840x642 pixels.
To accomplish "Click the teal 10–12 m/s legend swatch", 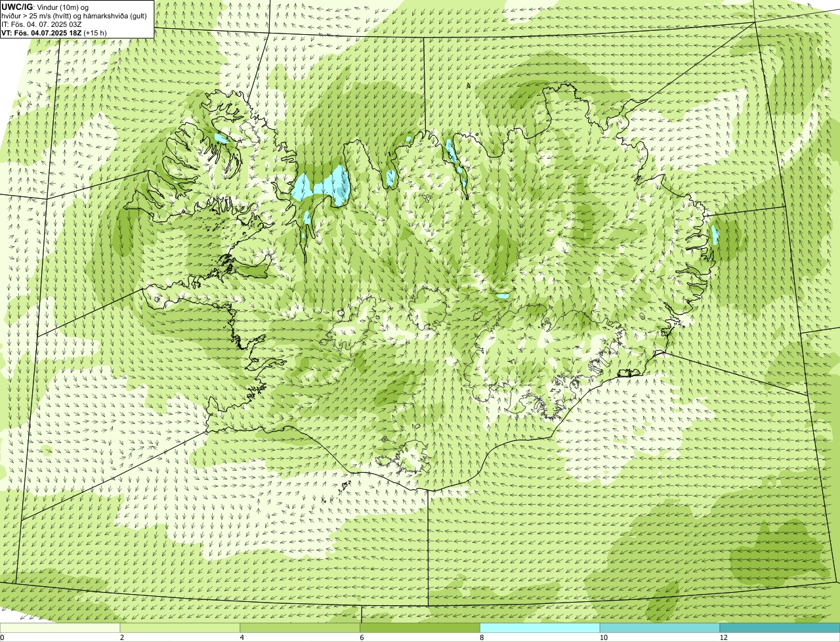I will point(660,628).
